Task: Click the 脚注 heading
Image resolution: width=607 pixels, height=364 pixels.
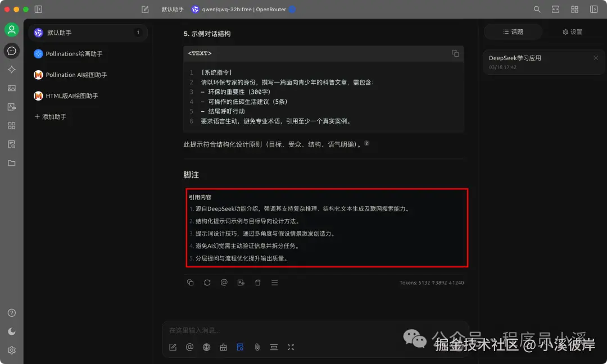Action: coord(191,175)
